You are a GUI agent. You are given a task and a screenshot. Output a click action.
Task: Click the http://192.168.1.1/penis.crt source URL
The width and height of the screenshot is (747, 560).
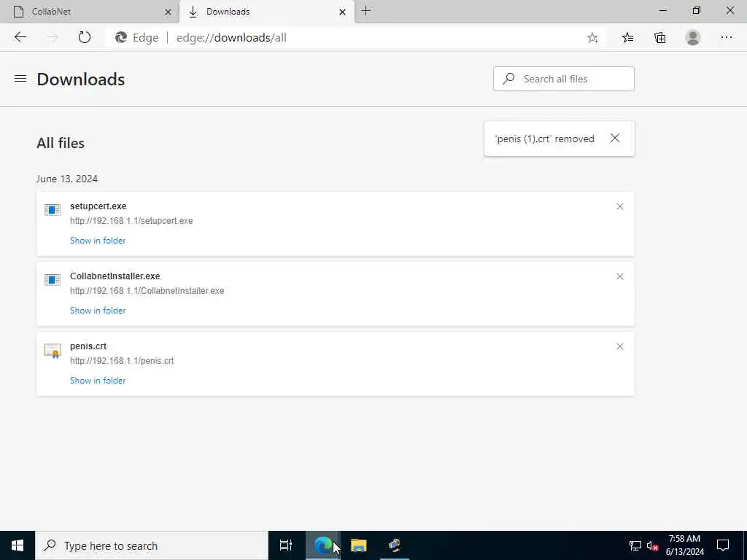coord(122,361)
